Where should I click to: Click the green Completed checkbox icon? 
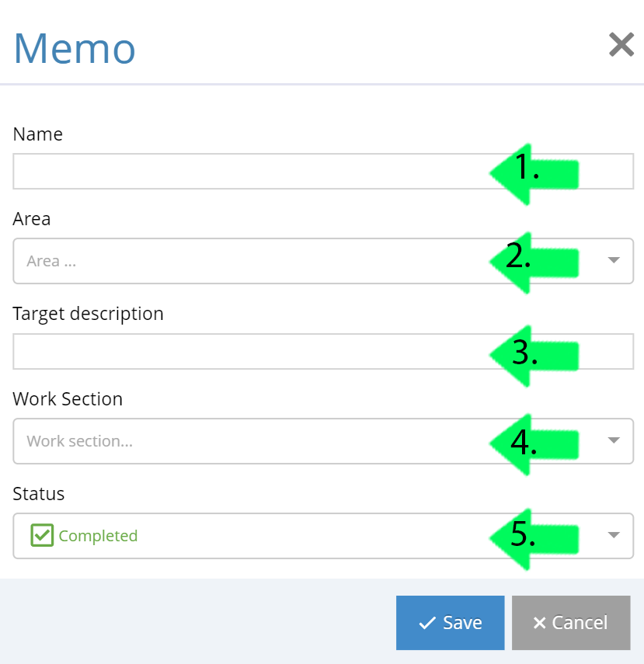tap(42, 535)
